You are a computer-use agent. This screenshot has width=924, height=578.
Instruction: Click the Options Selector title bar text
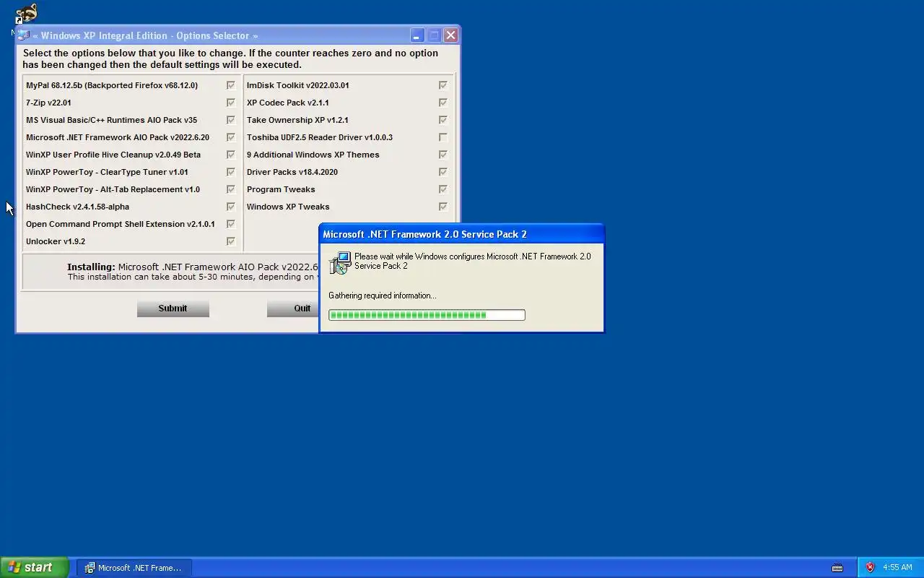coord(145,35)
